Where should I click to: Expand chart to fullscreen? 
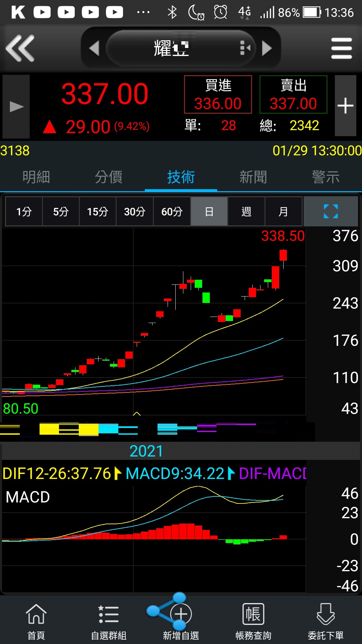330,212
